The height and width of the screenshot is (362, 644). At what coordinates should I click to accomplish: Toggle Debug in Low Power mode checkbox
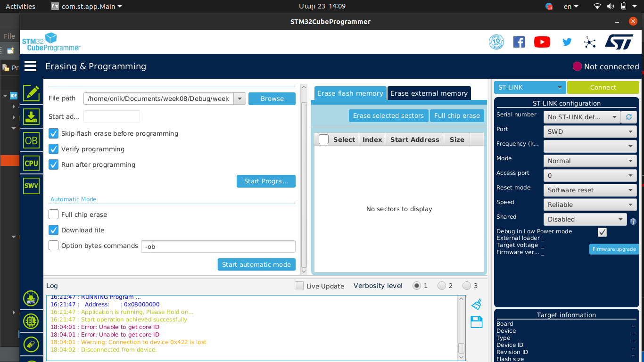point(602,232)
